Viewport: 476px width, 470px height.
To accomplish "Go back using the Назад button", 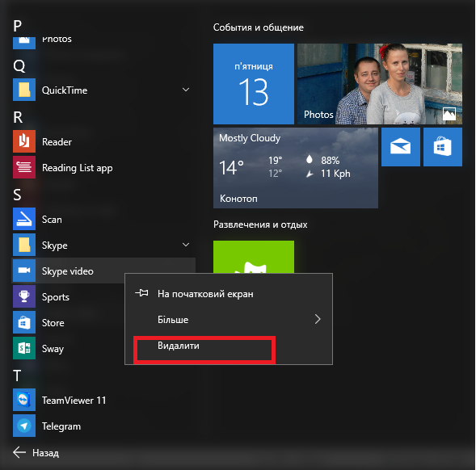I will tap(36, 453).
